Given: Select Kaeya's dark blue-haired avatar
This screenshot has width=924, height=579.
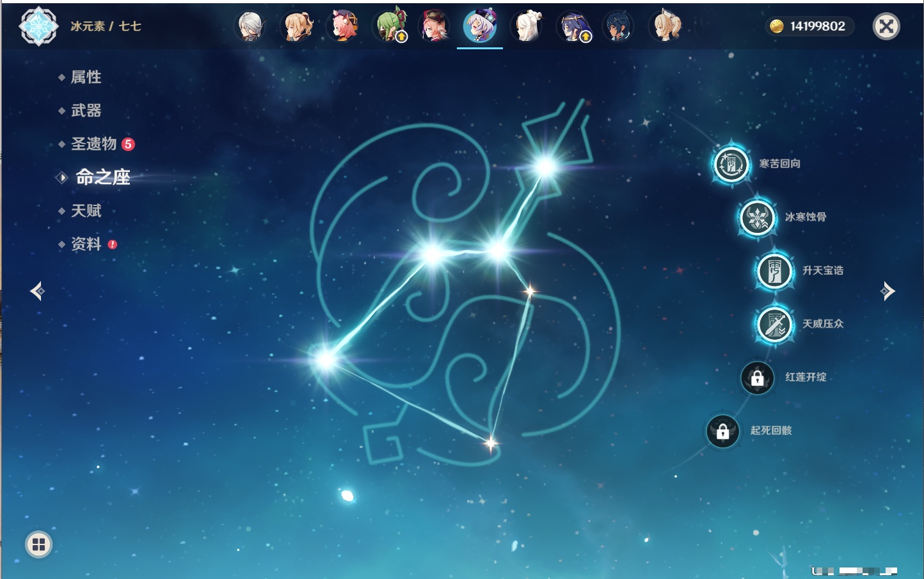Looking at the screenshot, I should 618,26.
